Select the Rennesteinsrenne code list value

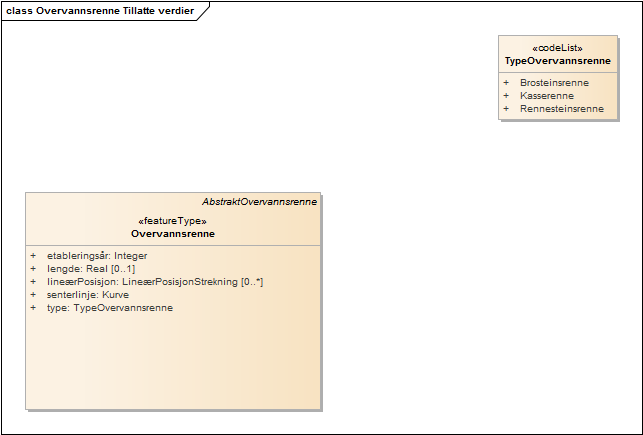[x=561, y=108]
